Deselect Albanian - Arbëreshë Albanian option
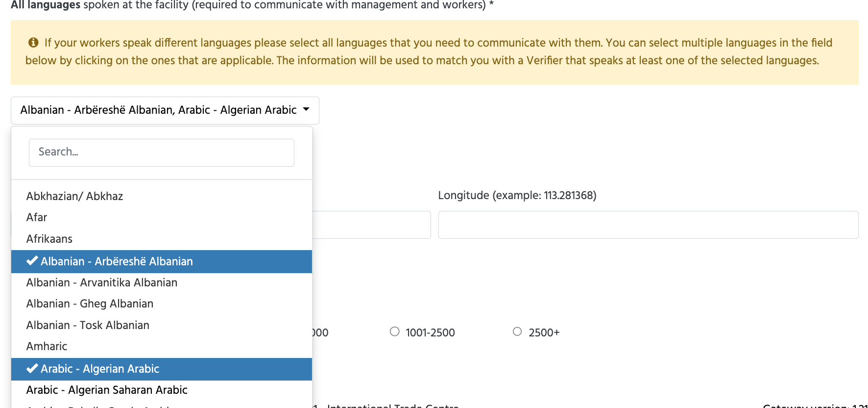The width and height of the screenshot is (868, 408). coord(117,261)
